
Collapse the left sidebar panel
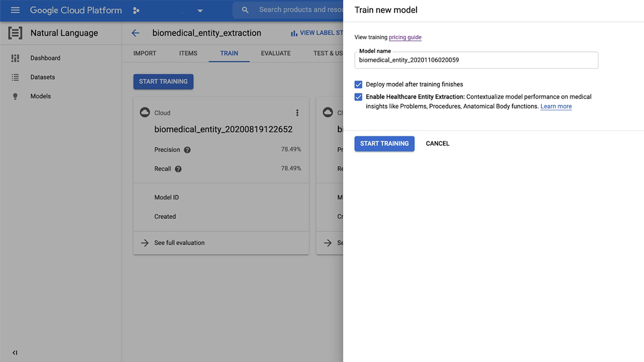tap(15, 353)
